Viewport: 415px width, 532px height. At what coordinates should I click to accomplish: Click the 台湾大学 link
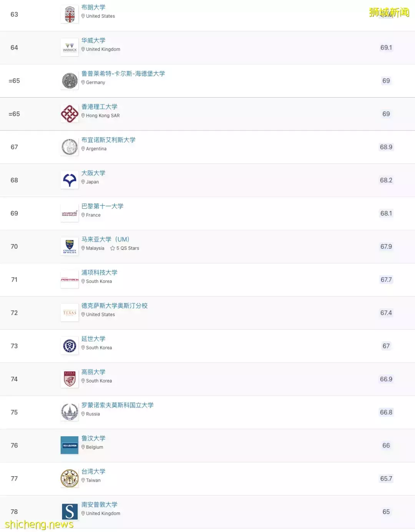point(93,471)
